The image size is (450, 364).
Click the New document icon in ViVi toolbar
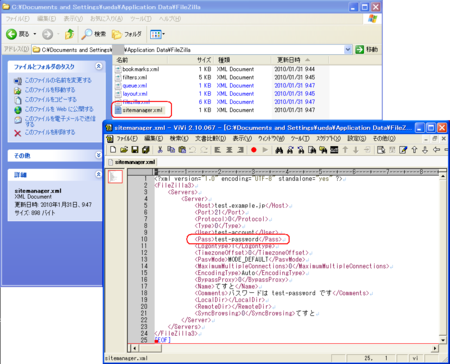[x=113, y=150]
